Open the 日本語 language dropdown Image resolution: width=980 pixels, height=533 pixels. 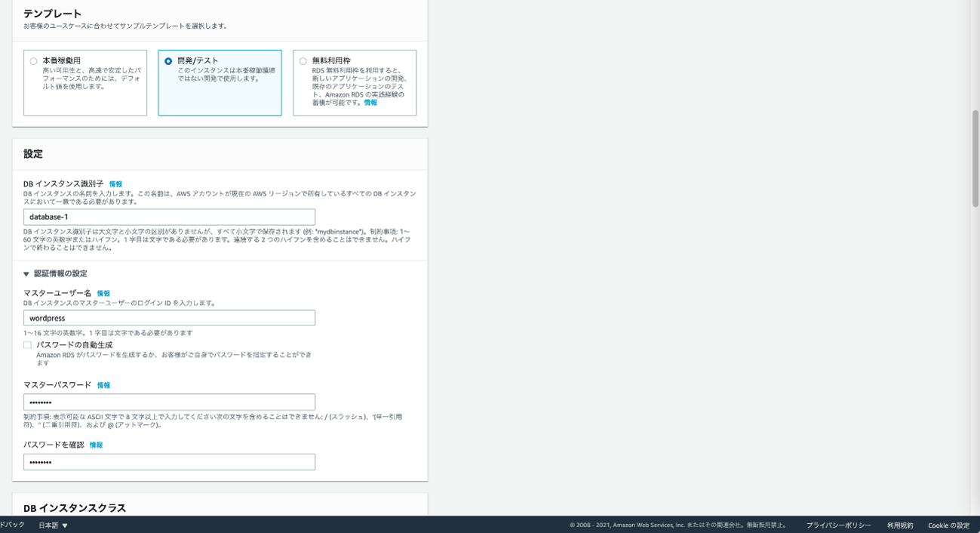click(53, 525)
